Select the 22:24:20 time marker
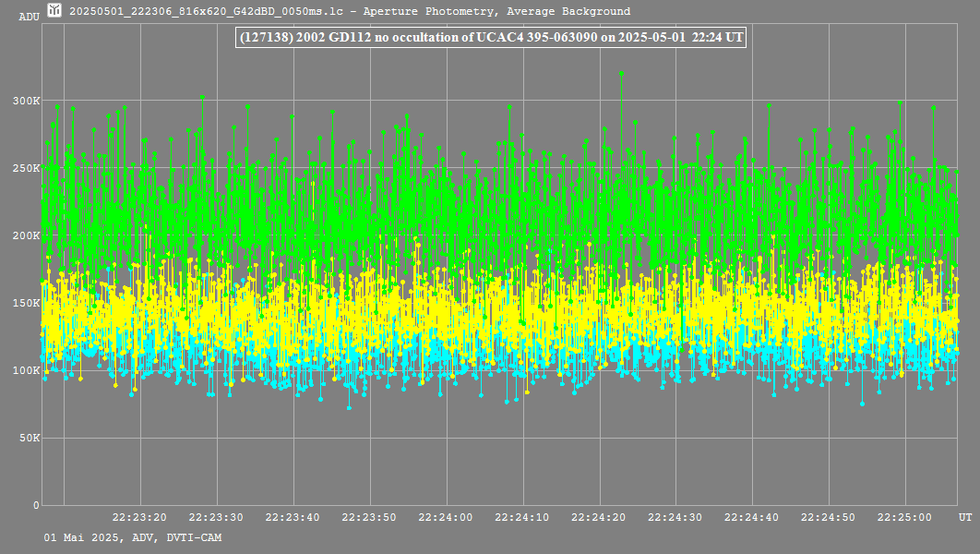Image resolution: width=980 pixels, height=554 pixels. [x=599, y=517]
